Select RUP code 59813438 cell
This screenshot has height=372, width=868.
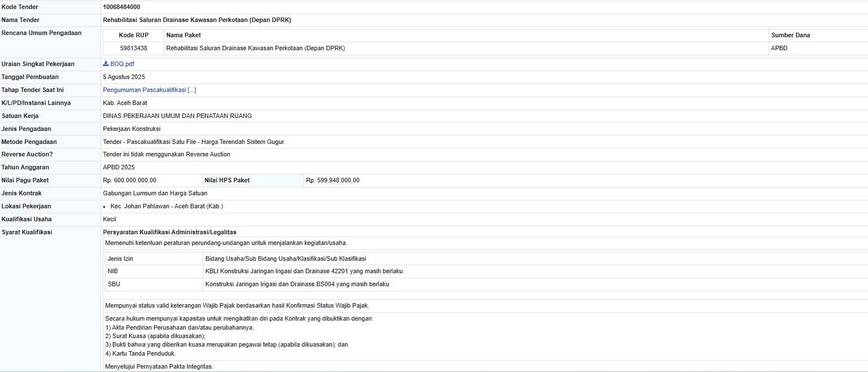tap(134, 49)
